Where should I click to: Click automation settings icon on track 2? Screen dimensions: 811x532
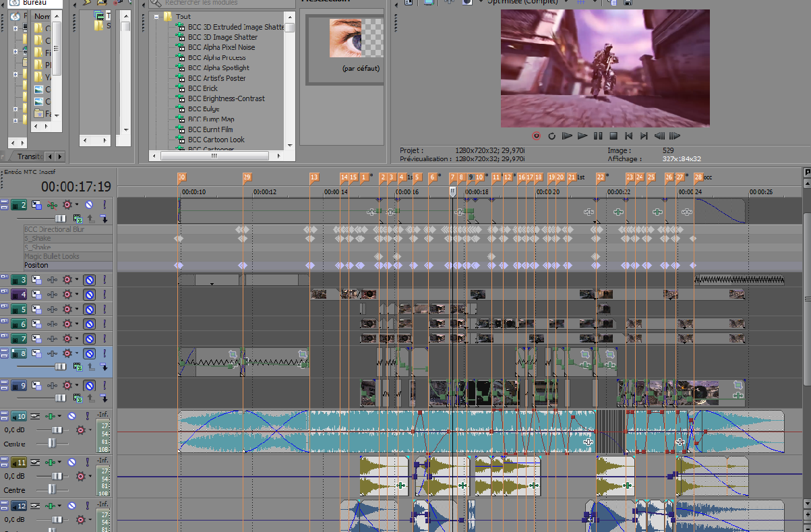point(51,204)
